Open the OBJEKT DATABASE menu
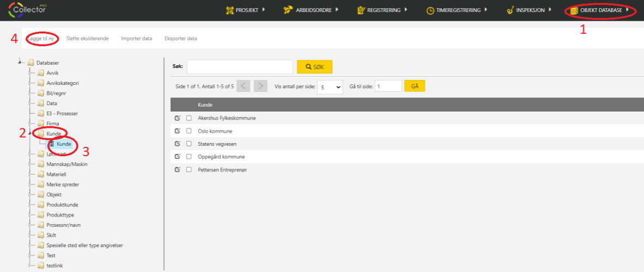The height and width of the screenshot is (272, 644). pos(602,11)
